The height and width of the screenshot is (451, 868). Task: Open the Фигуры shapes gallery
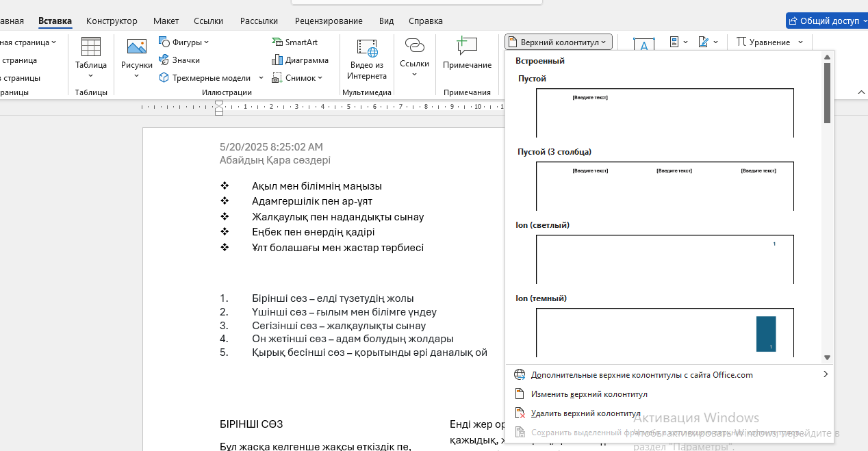coord(184,42)
